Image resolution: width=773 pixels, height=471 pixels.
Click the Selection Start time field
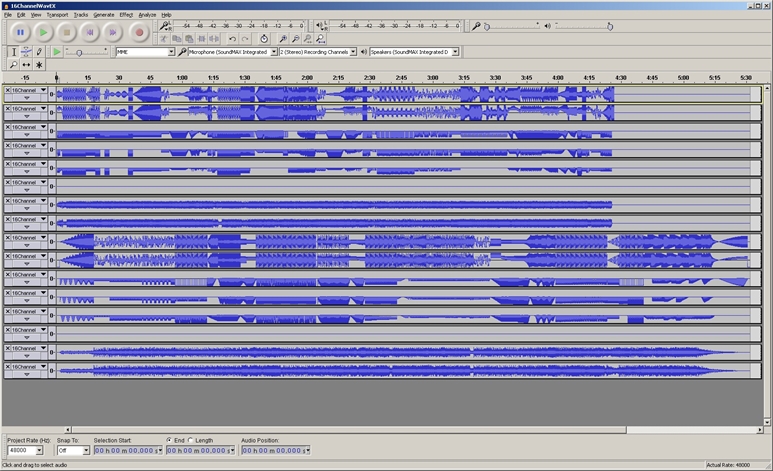coord(126,450)
